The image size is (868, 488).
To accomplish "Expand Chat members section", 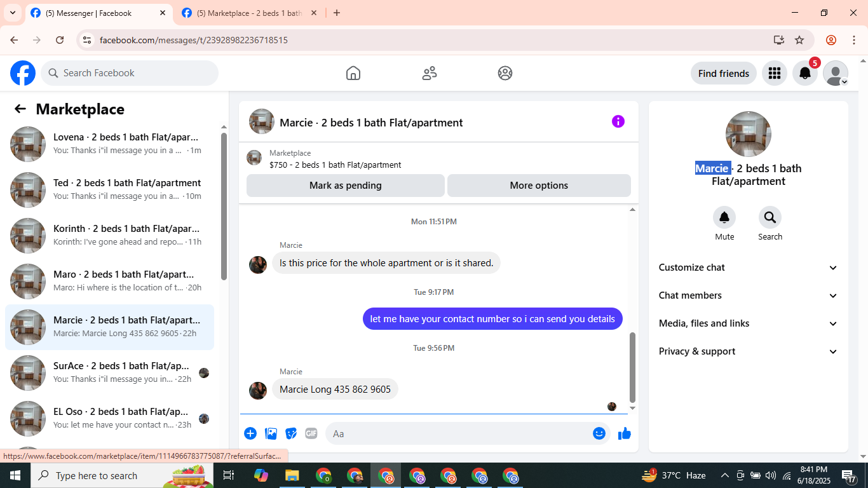I will 749,295.
